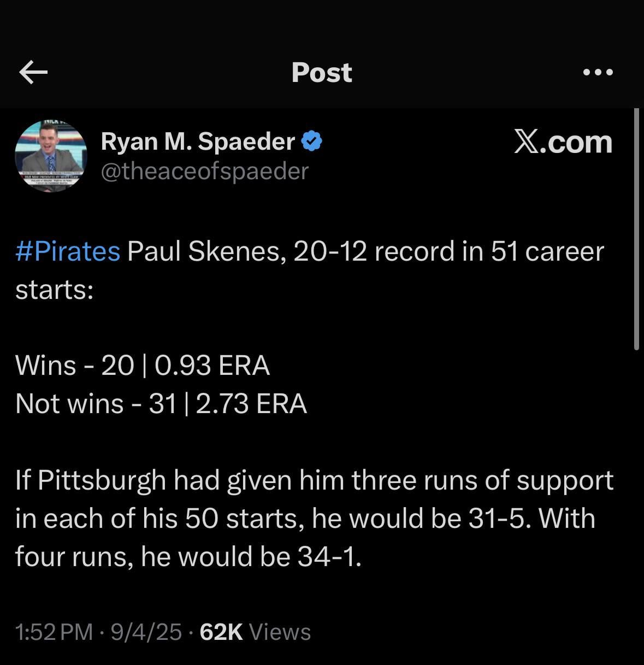The width and height of the screenshot is (644, 665).
Task: Click the Ryan M. Spaeder display name
Action: click(x=198, y=142)
